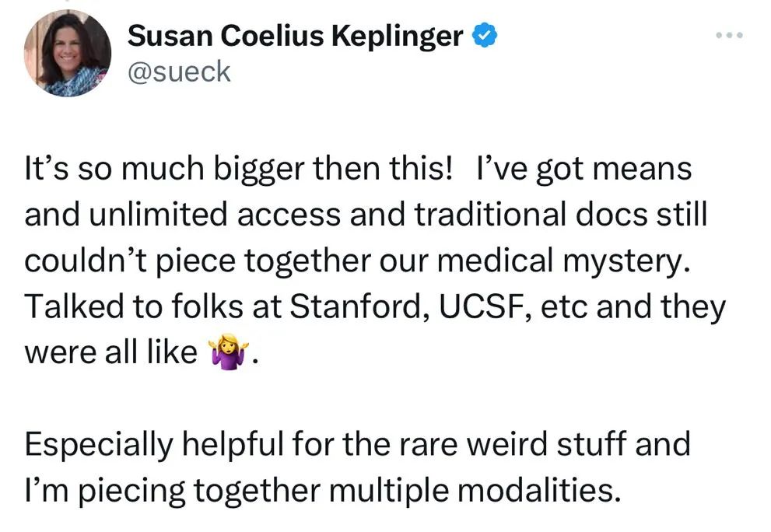Open the three-dot more options menu
The height and width of the screenshot is (532, 771).
tap(731, 35)
